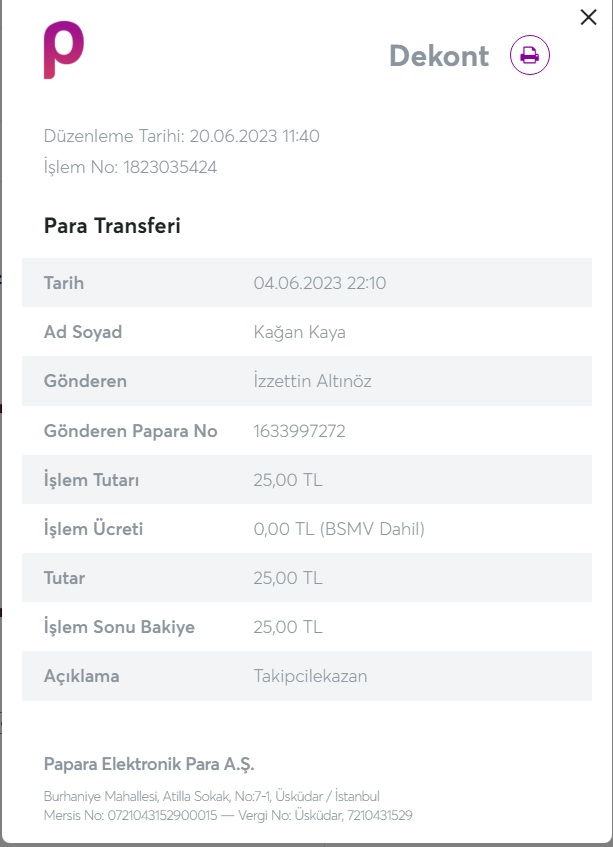
Task: Select the Mersis No line
Action: click(228, 815)
